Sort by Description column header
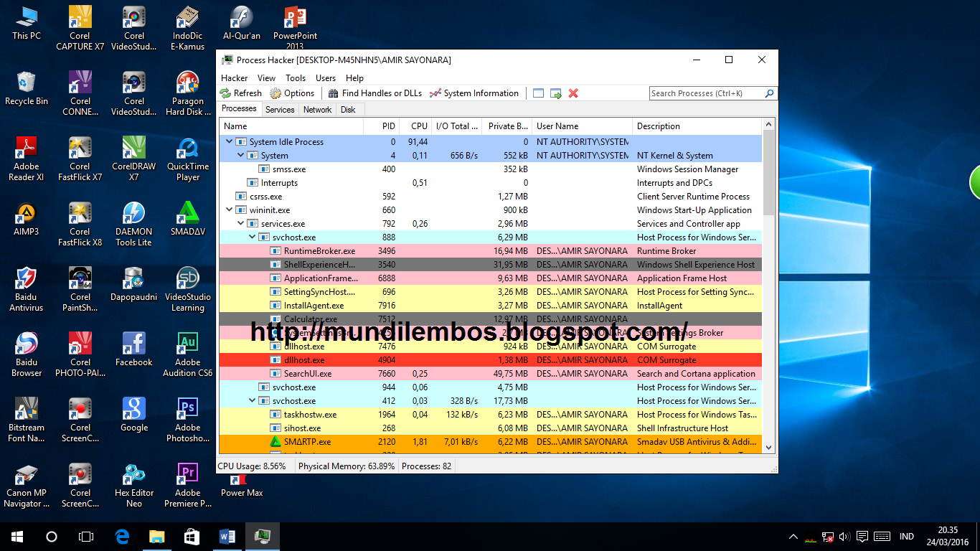 pos(697,126)
